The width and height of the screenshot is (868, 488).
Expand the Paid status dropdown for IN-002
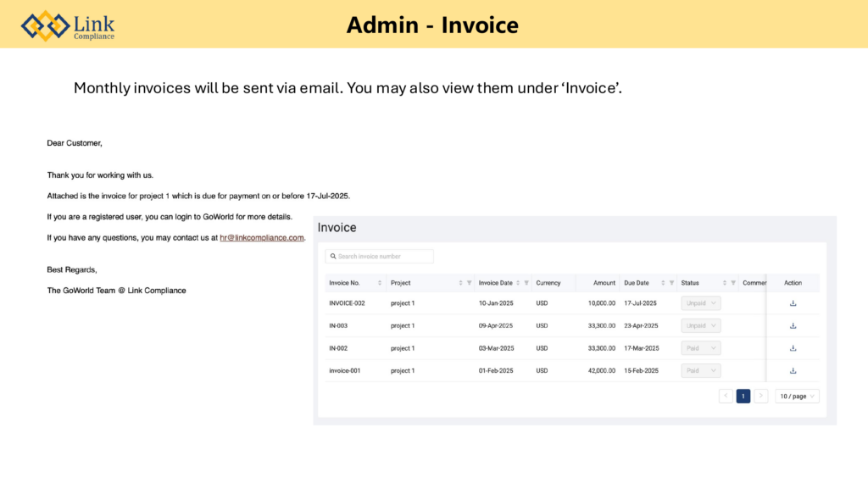pos(700,348)
